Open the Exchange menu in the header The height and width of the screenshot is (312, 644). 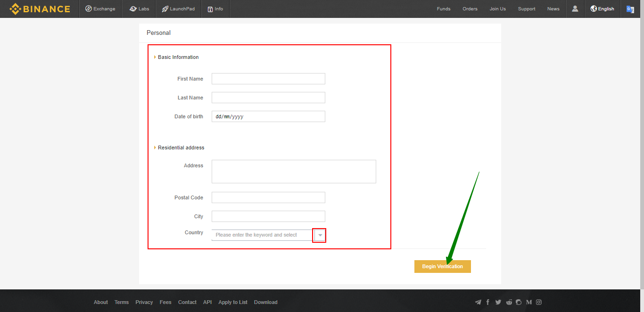point(100,9)
